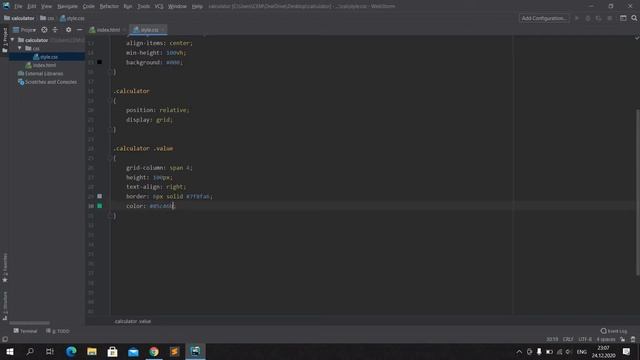
Task: Open the Terminal tool window
Action: click(25, 331)
